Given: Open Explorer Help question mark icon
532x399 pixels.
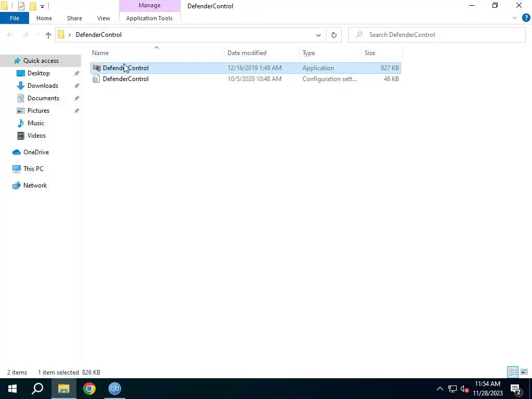Looking at the screenshot, I should [x=526, y=18].
